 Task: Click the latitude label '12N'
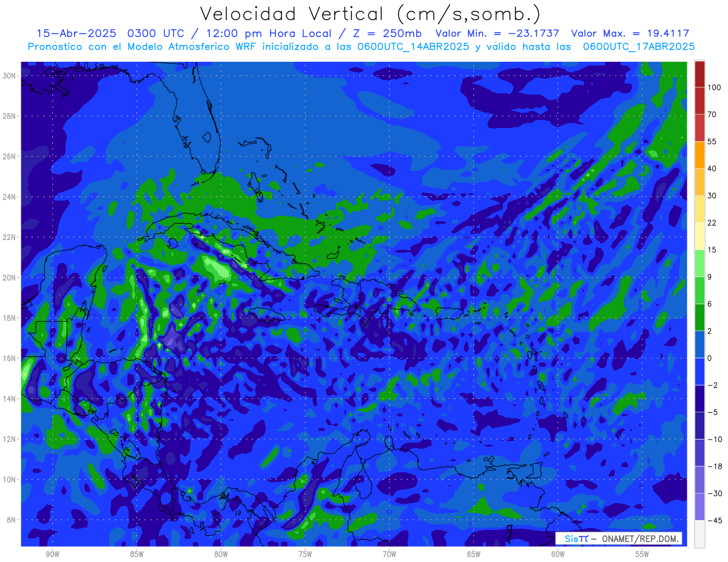[x=10, y=439]
